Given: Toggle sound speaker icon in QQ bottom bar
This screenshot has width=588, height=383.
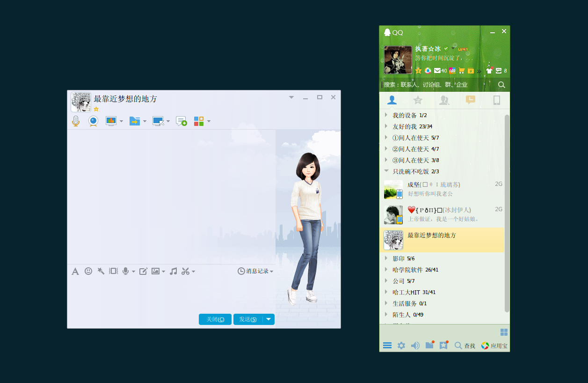Looking at the screenshot, I should [x=415, y=346].
